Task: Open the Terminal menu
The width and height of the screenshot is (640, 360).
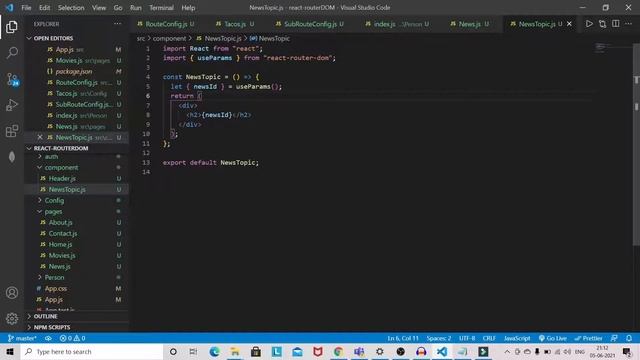Action: coord(161,8)
